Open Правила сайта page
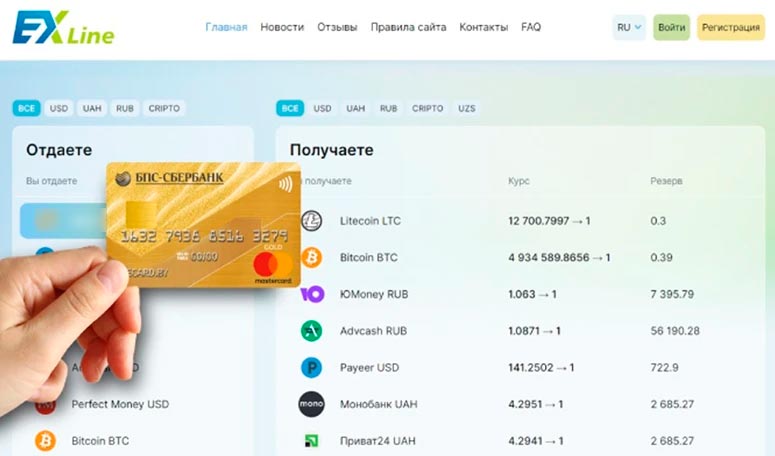Image resolution: width=775 pixels, height=456 pixels. click(408, 27)
